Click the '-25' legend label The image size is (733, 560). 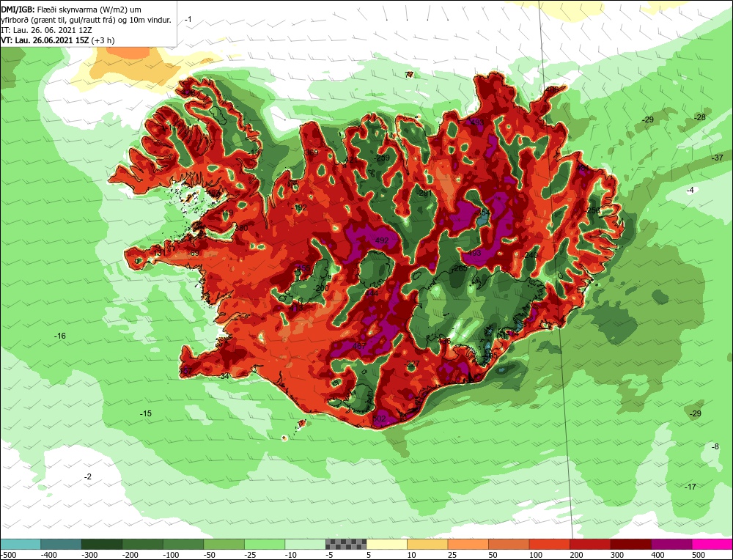coord(252,555)
